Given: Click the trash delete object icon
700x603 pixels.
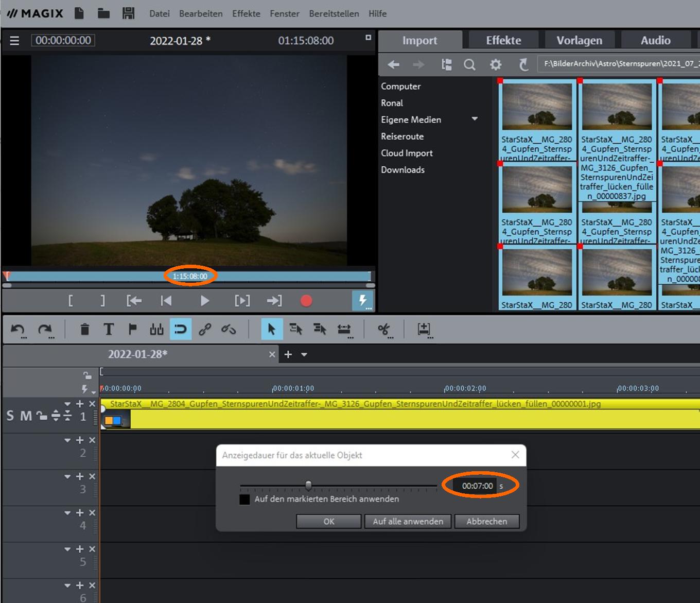Looking at the screenshot, I should 85,329.
